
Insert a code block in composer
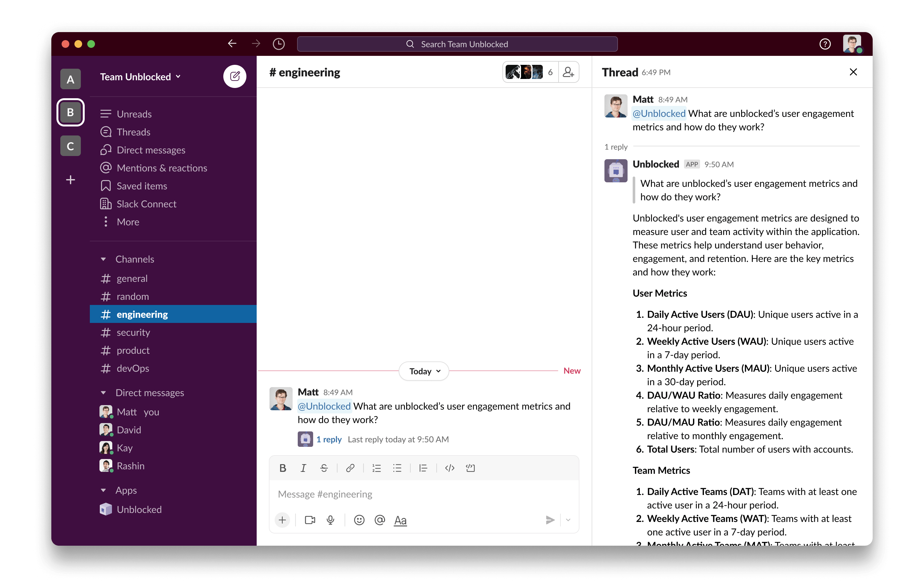point(470,468)
